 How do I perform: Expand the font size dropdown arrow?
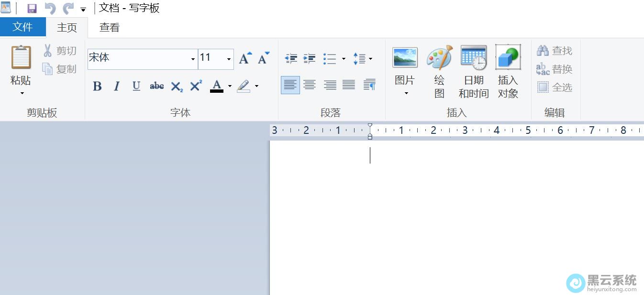point(229,59)
